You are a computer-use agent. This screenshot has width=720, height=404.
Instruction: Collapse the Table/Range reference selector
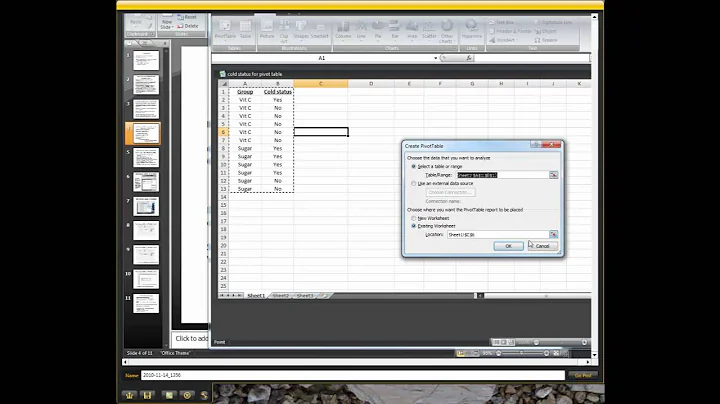pos(553,175)
